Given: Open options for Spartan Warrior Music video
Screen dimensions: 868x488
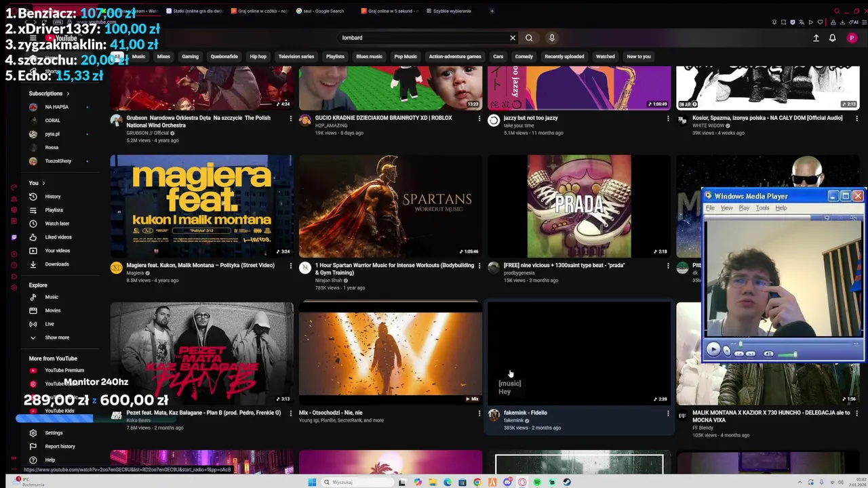Looking at the screenshot, I should point(479,266).
